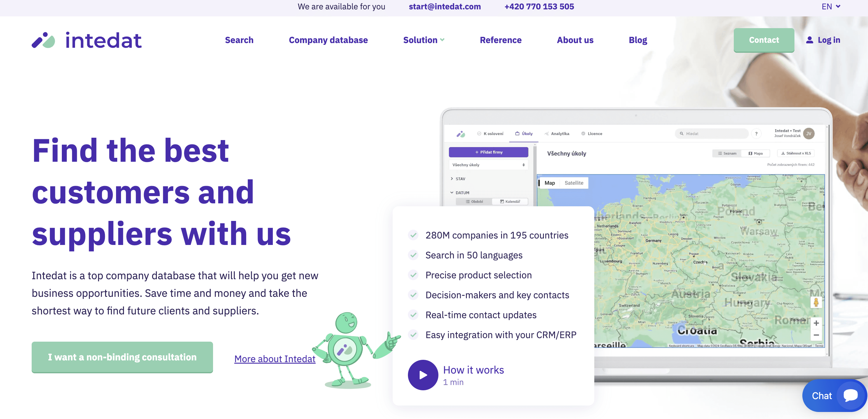Switch the map to Satellite view
This screenshot has height=419, width=868.
574,183
